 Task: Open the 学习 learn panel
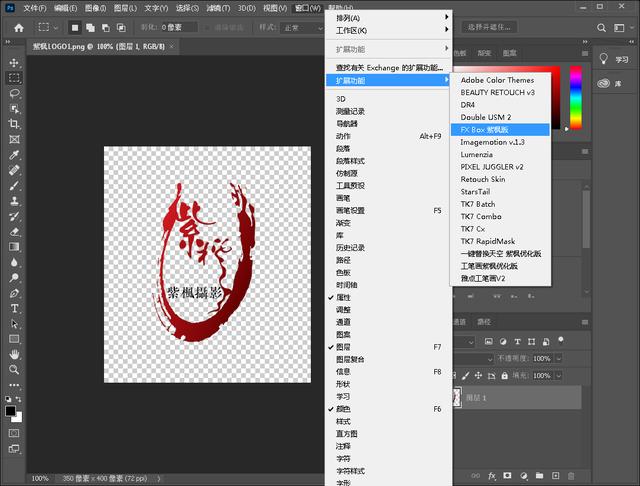(614, 60)
